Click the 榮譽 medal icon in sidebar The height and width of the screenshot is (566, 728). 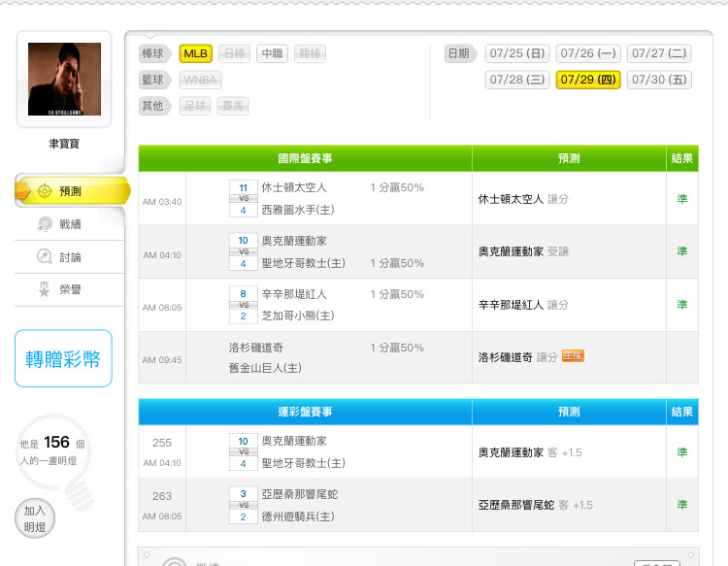45,289
